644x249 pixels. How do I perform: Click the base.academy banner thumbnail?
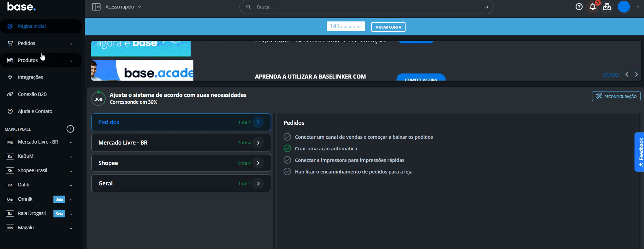(142, 70)
